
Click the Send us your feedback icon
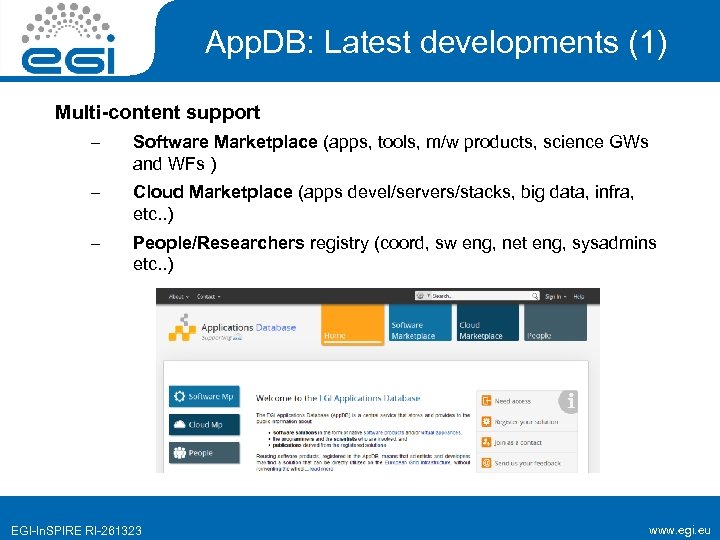click(x=486, y=463)
